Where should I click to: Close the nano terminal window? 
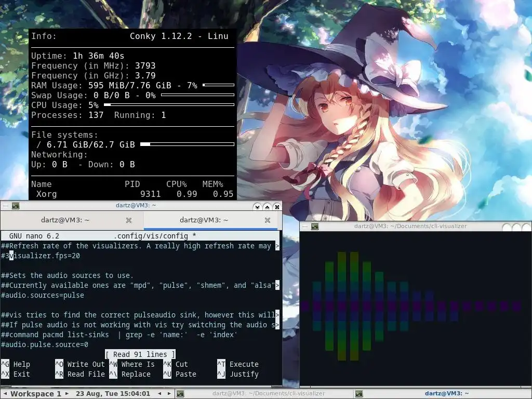click(x=277, y=206)
